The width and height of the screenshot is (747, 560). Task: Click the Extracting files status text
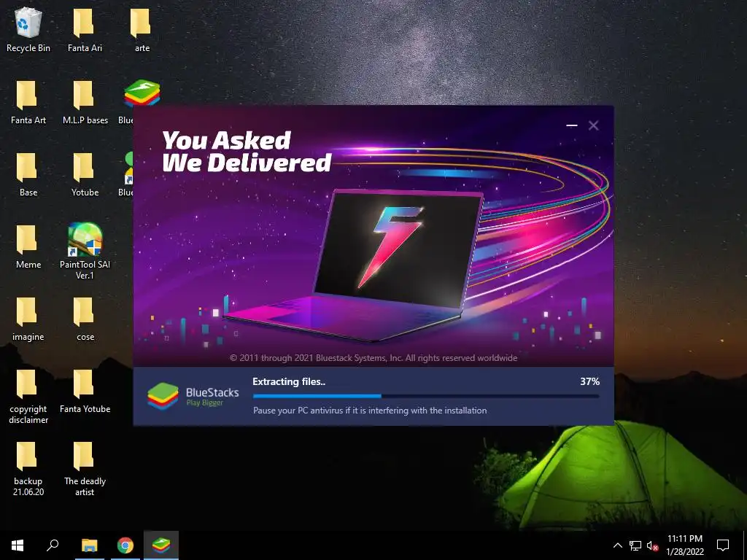[x=289, y=381]
